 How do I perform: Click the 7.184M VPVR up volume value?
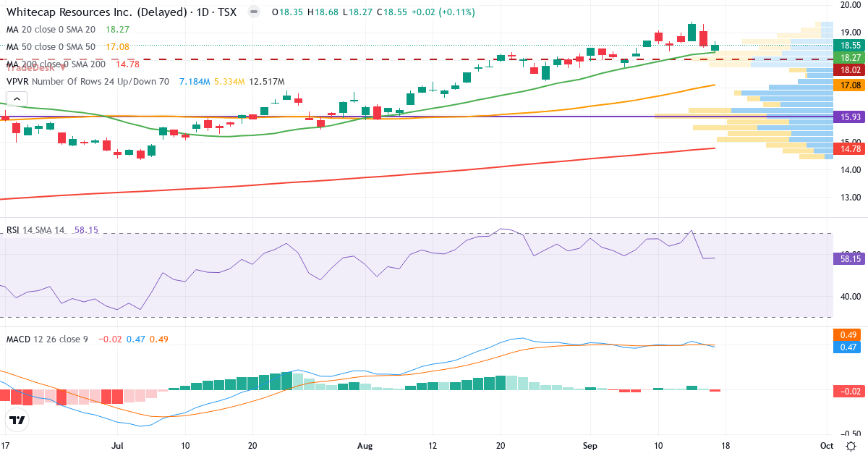[194, 82]
